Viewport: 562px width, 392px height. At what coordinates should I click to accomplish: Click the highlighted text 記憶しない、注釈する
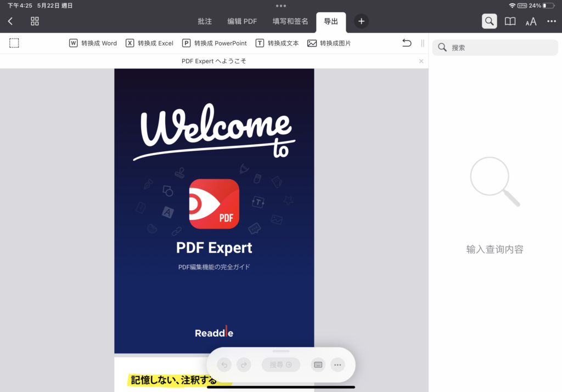(x=174, y=380)
